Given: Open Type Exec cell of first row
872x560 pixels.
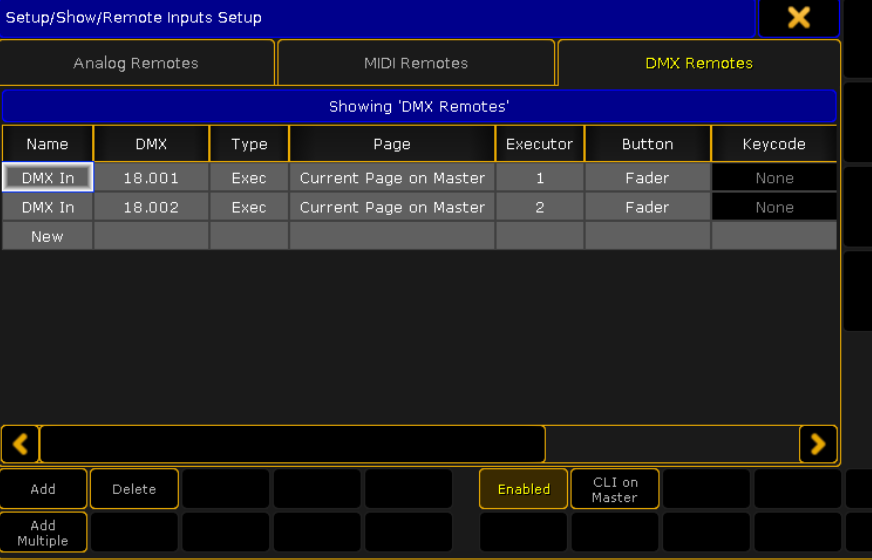Looking at the screenshot, I should tap(249, 177).
